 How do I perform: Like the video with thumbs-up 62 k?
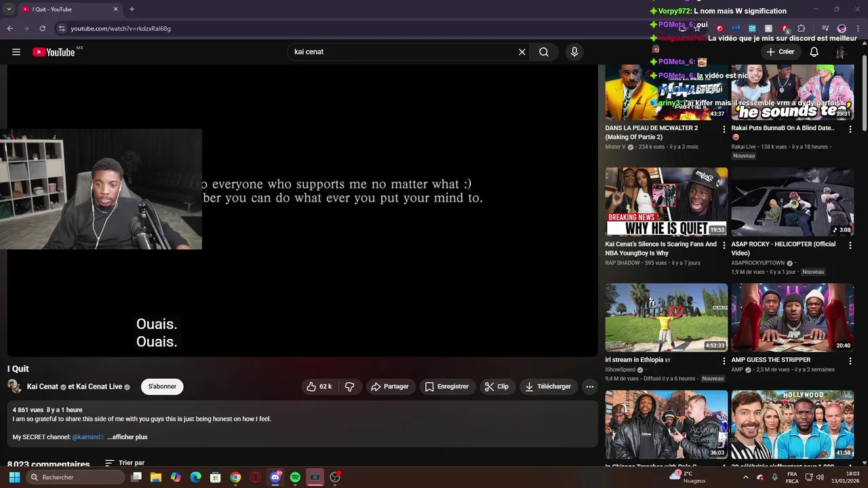tap(319, 386)
